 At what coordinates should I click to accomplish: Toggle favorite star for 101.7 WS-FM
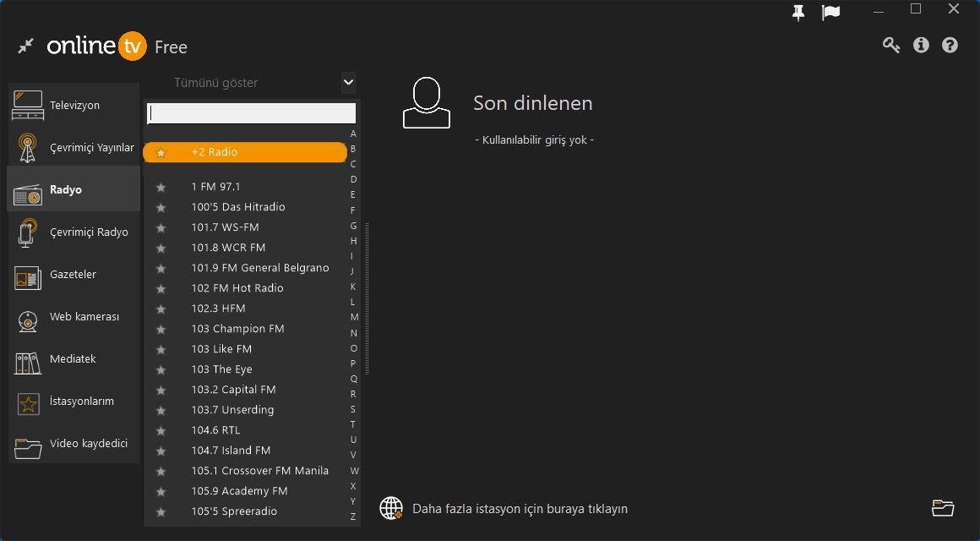coord(161,227)
